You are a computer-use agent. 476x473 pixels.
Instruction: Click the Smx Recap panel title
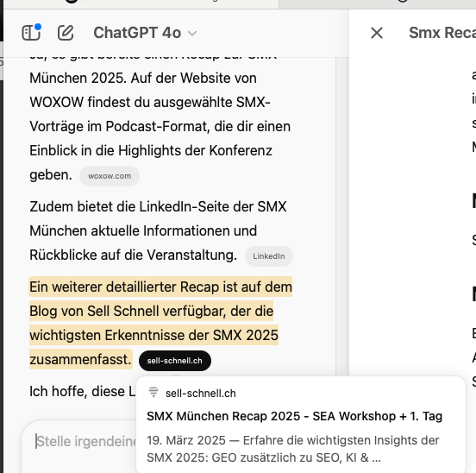[x=442, y=33]
